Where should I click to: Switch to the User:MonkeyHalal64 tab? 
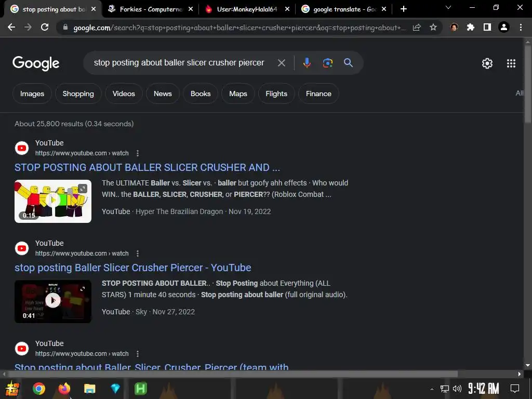(x=247, y=9)
